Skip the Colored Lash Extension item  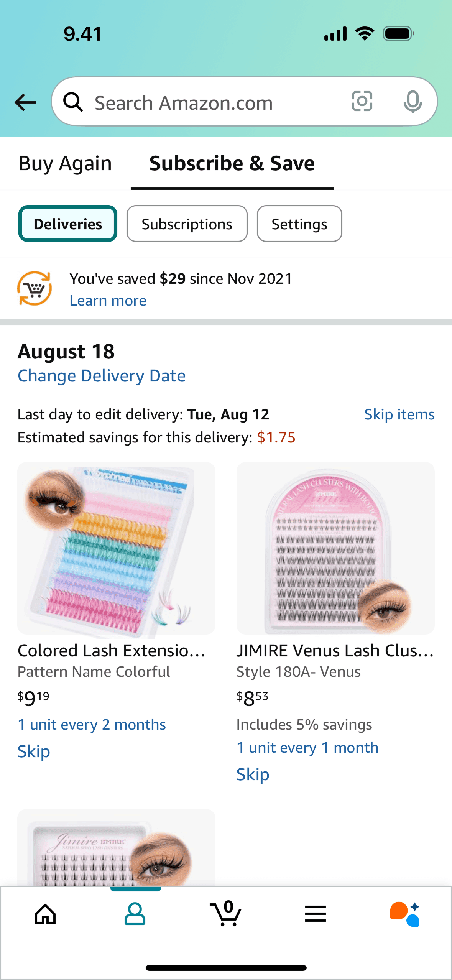click(x=34, y=751)
